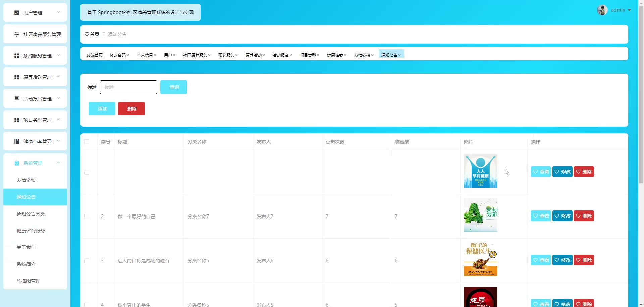Expand the 用户管理 menu chevron

click(58, 12)
